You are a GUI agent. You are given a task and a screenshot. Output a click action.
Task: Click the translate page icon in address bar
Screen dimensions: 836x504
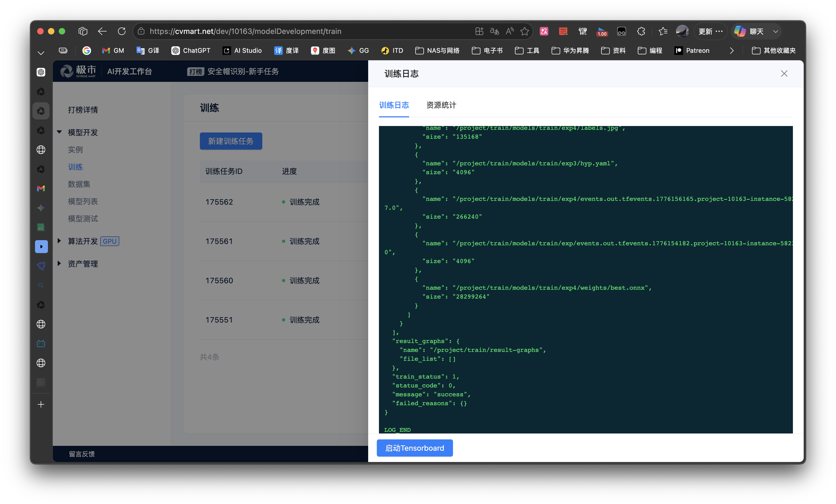pos(494,31)
